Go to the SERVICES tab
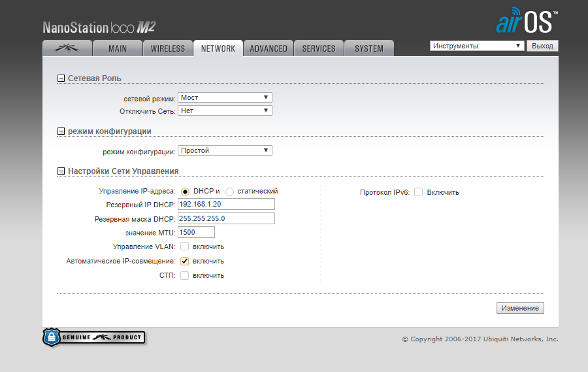Viewport: 588px width, 372px height. coord(319,48)
